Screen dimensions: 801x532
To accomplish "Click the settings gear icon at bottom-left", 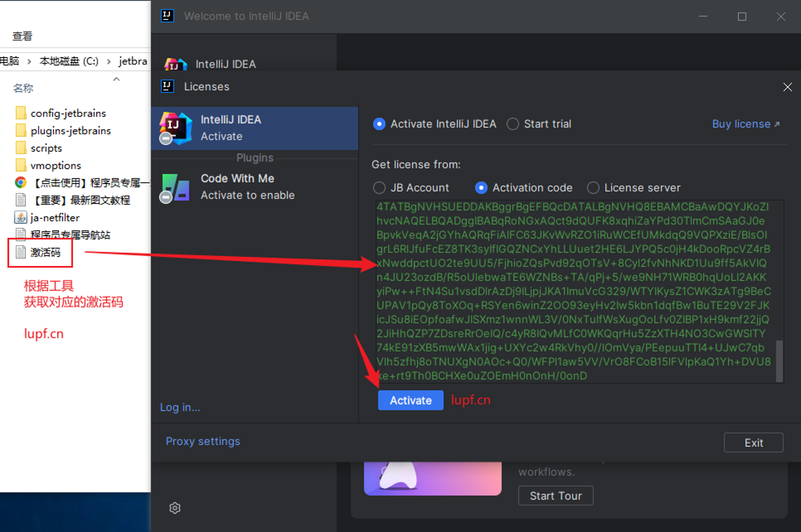I will coord(175,508).
